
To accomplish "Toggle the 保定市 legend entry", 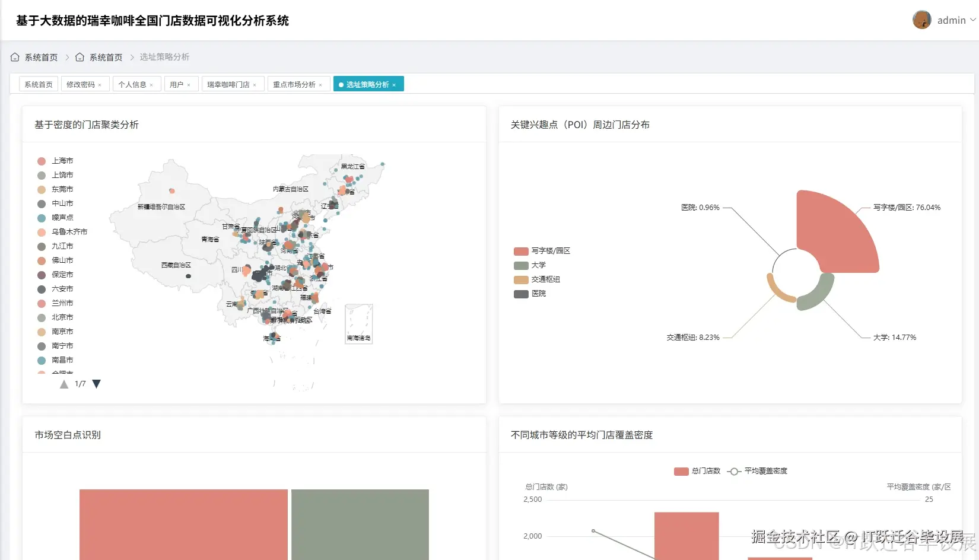I will pyautogui.click(x=55, y=275).
